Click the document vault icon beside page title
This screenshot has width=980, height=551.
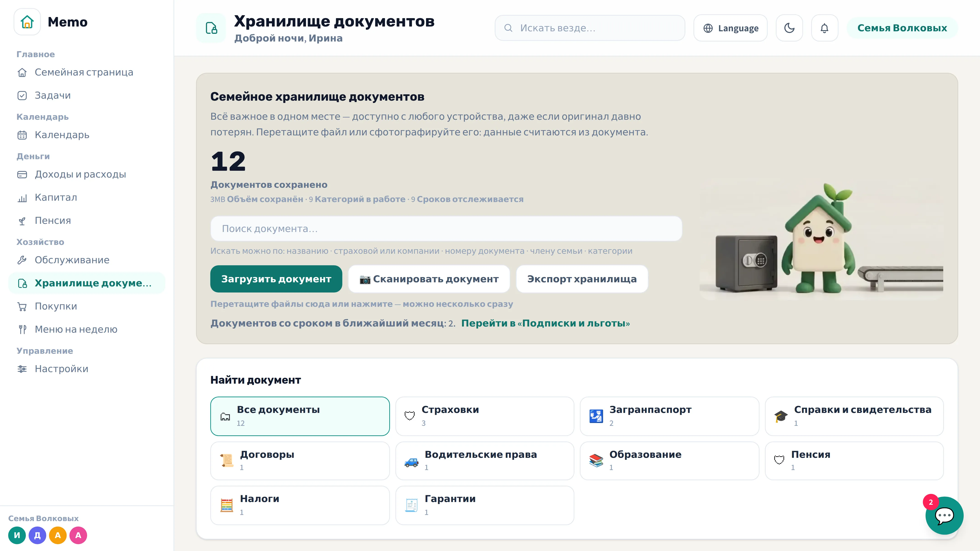pos(211,28)
